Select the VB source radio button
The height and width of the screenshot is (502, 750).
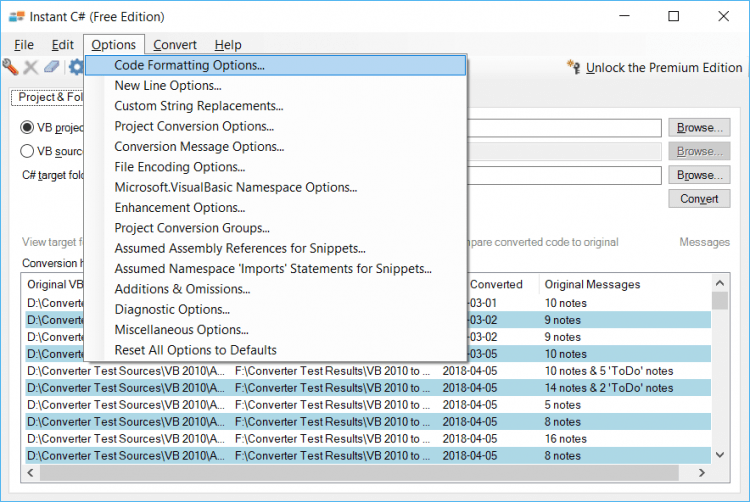coord(28,152)
